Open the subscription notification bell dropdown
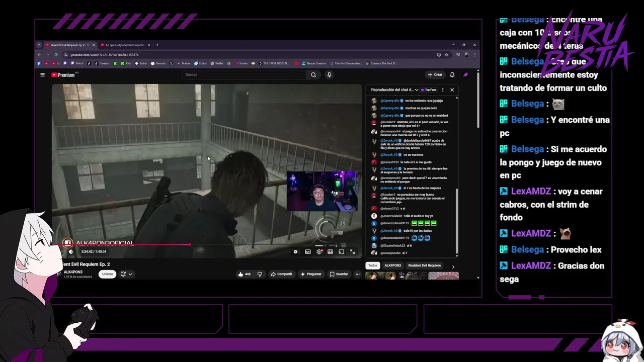This screenshot has height=362, width=644. 126,274
